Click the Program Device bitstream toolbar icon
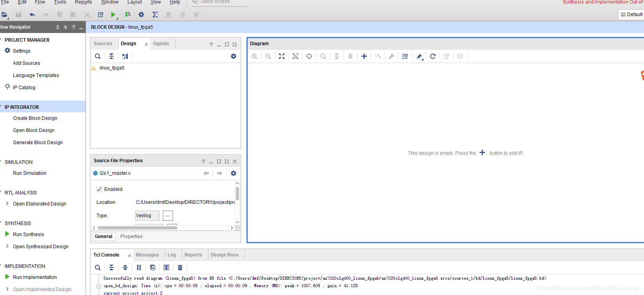 (128, 15)
